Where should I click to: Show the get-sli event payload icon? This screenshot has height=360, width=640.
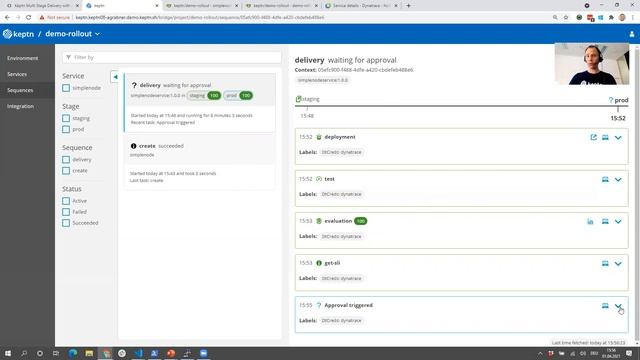click(x=605, y=263)
